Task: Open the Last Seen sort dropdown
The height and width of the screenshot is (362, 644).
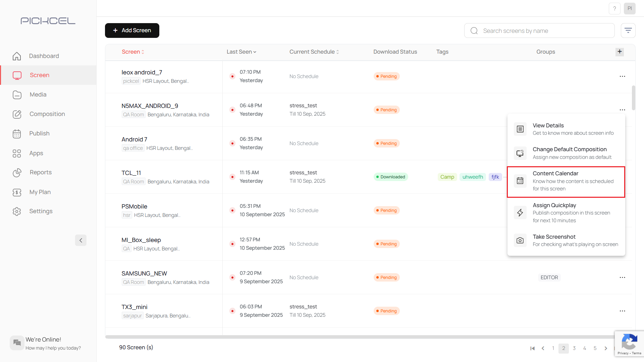Action: [x=241, y=52]
